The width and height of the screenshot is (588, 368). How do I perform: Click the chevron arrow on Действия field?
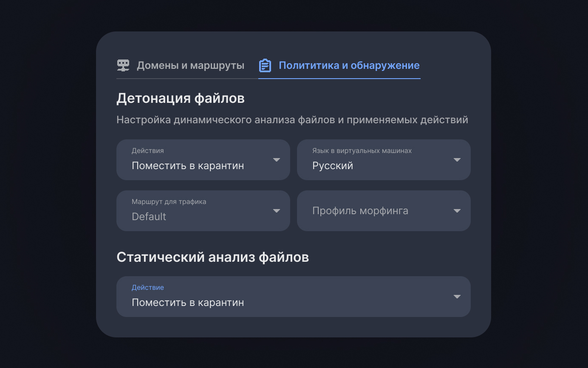click(x=277, y=160)
